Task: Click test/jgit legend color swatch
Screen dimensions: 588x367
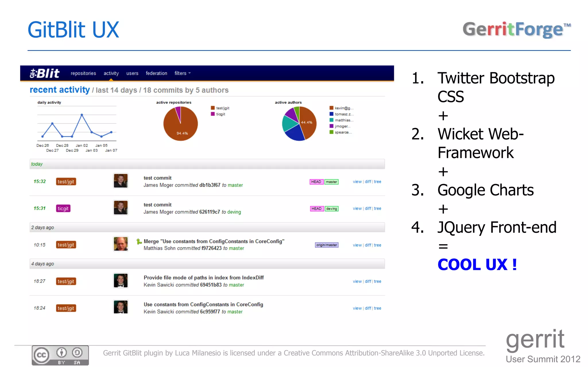Action: (213, 108)
